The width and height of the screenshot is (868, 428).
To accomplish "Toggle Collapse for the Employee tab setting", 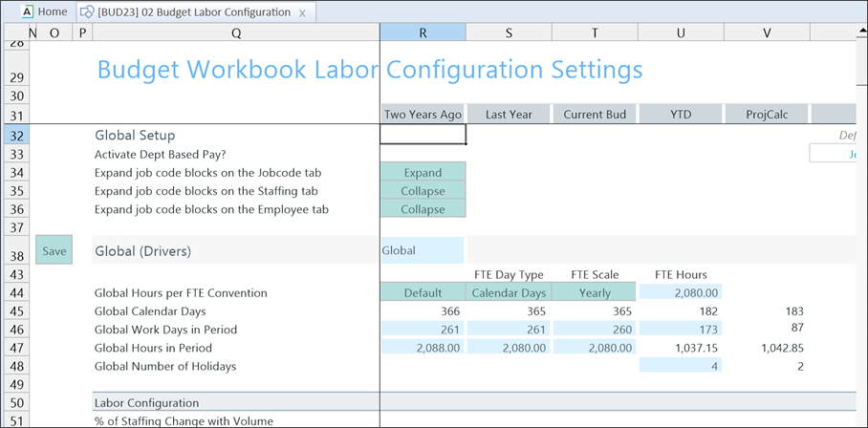I will pos(423,209).
